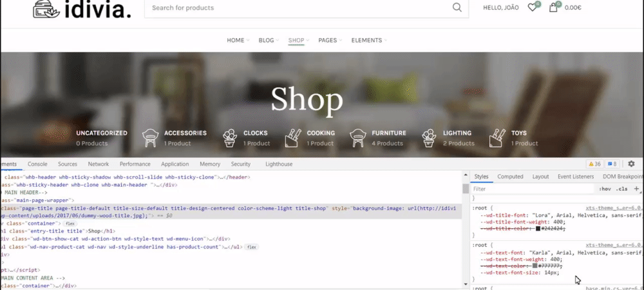Viewport: 644px width, 290px height.
Task: Click the Clocks category plant icon
Action: pos(230,138)
